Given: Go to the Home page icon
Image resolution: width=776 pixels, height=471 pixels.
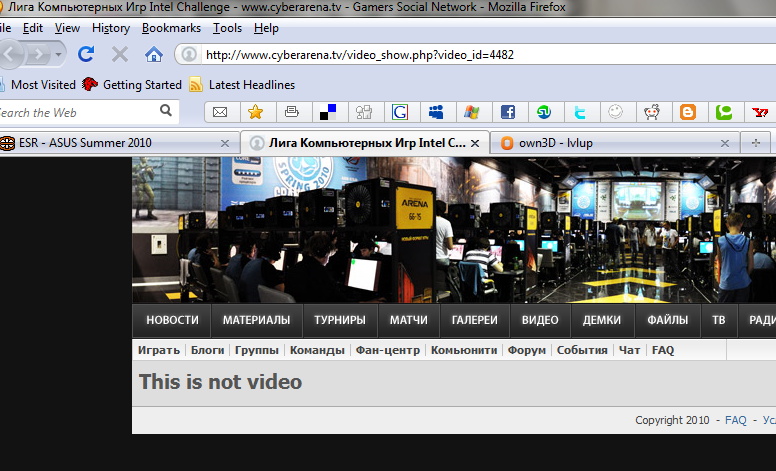Looking at the screenshot, I should pos(153,54).
